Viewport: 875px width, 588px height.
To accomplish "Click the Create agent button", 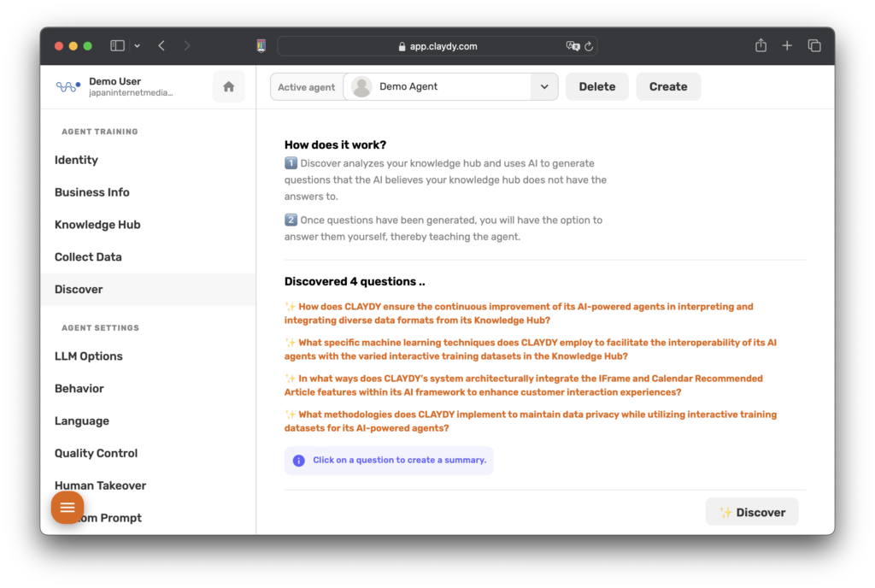I will [667, 86].
